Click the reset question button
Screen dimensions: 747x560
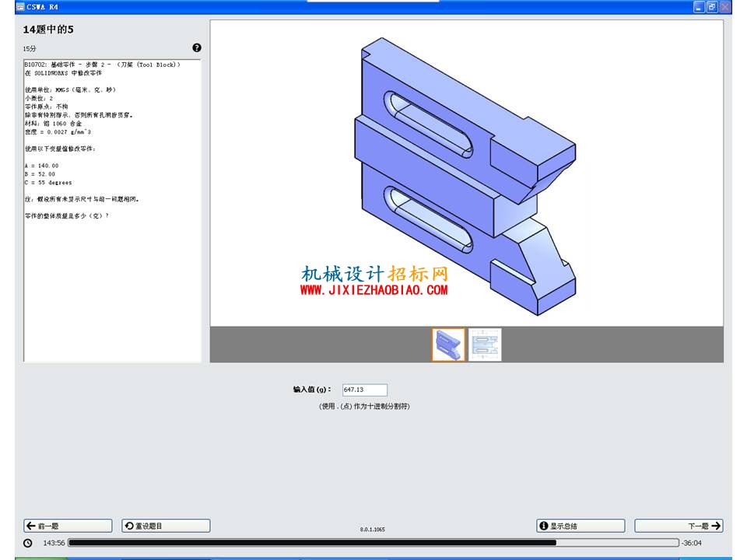tap(166, 526)
